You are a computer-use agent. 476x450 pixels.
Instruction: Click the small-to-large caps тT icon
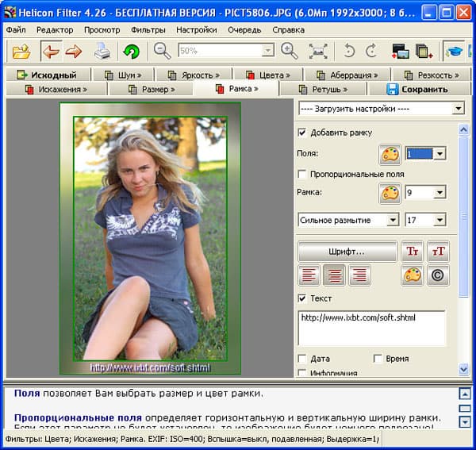[x=438, y=252]
